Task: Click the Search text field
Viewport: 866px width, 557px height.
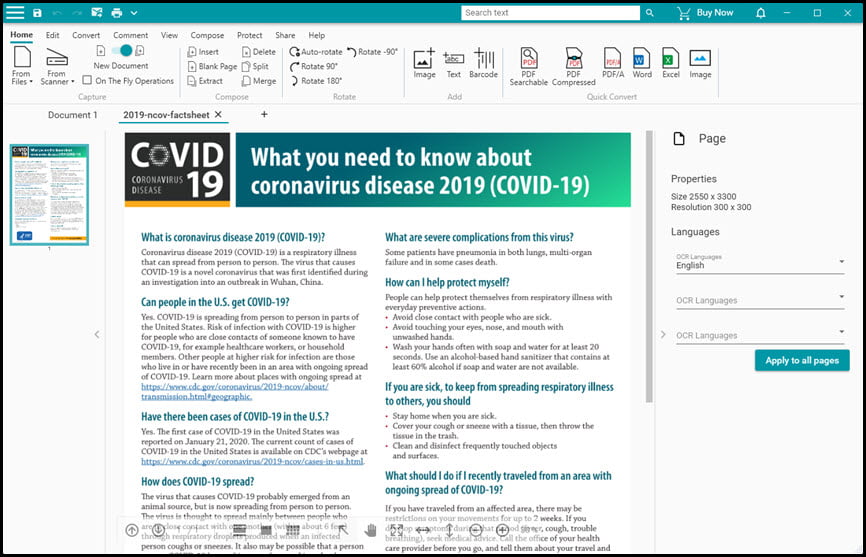Action: pyautogui.click(x=550, y=12)
